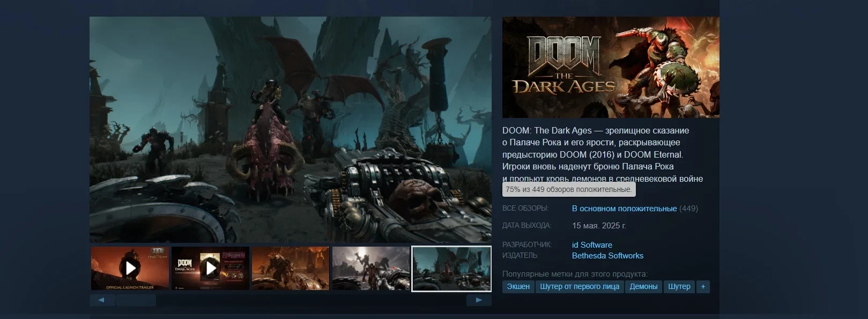Screen dimensions: 868x319
Task: Click the (449) review count
Action: [689, 209]
